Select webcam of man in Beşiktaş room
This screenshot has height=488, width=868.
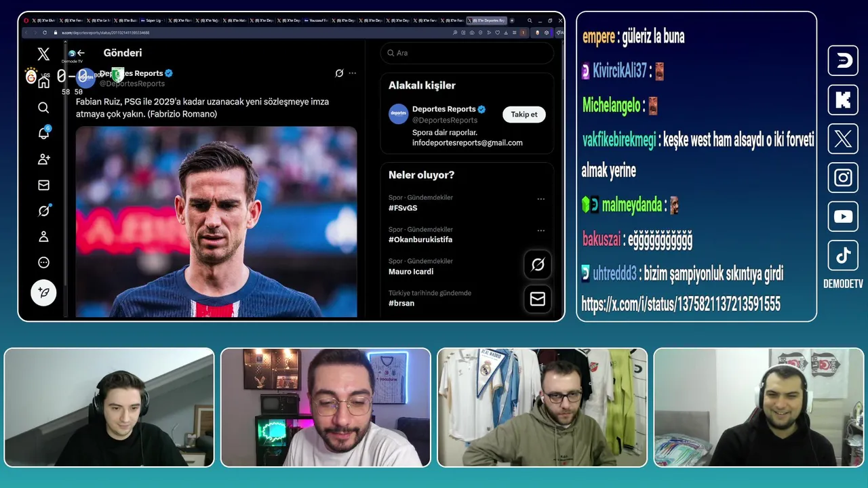coord(759,407)
